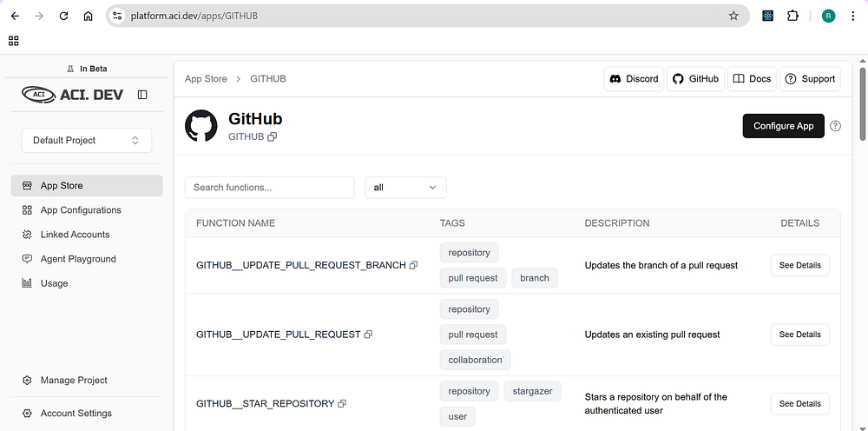This screenshot has height=431, width=868.
Task: Click 'Updates the branch of a pull request'
Action: point(661,265)
